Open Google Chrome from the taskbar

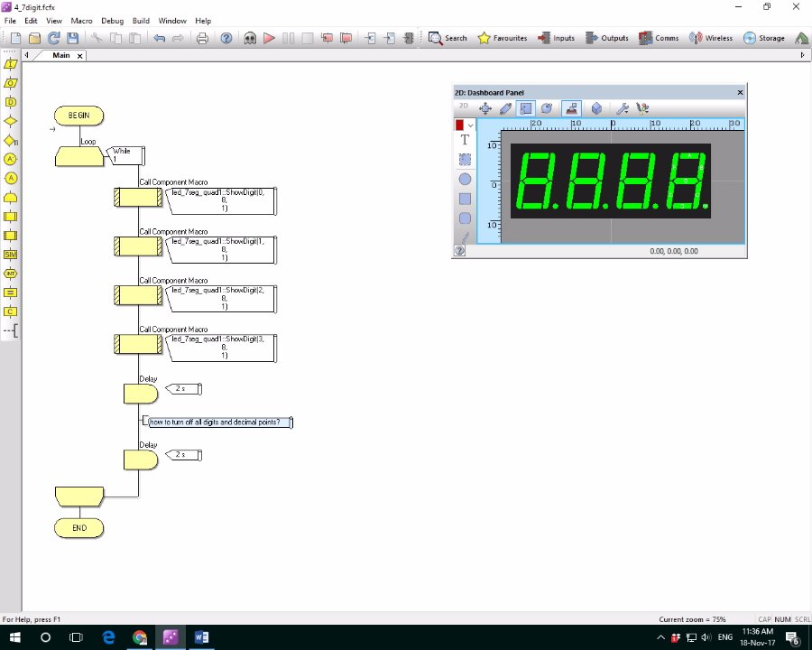tap(139, 637)
